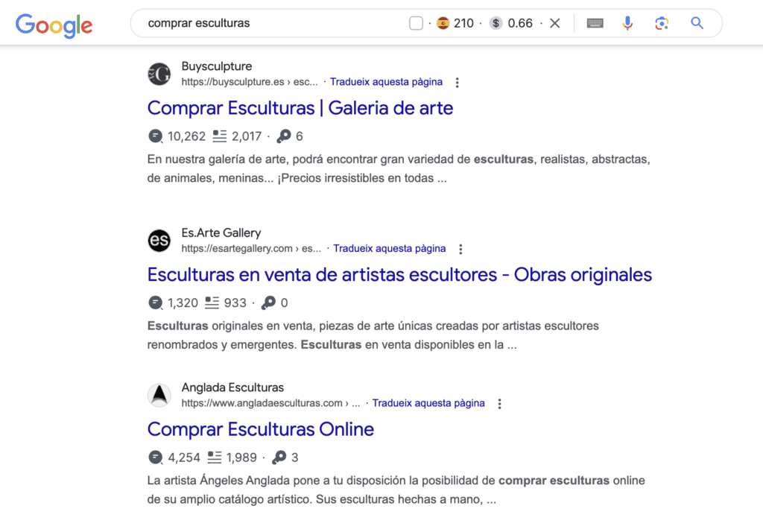Image resolution: width=763 pixels, height=532 pixels.
Task: Select the angladaesculturas.com URL text
Action: tap(270, 403)
